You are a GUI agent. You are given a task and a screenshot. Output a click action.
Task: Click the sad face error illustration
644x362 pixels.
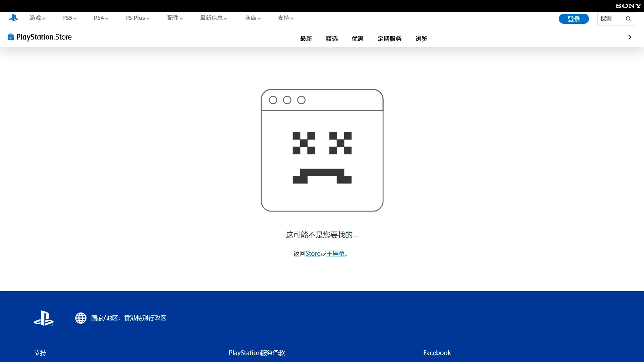click(322, 150)
